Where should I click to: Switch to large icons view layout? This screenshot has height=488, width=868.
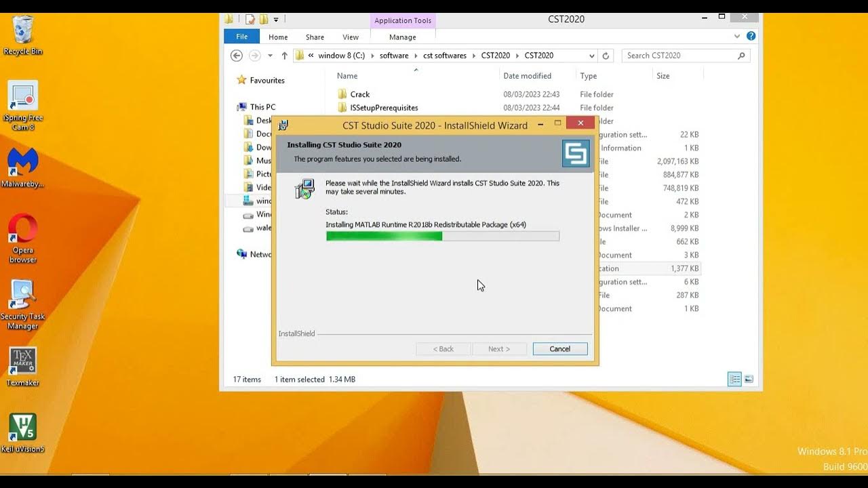pos(749,380)
